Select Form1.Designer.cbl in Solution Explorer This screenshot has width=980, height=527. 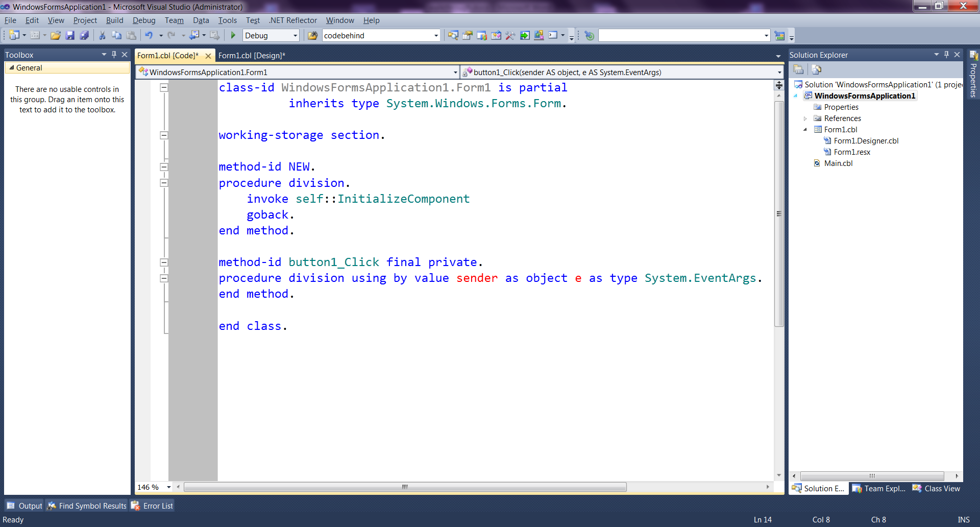[866, 141]
